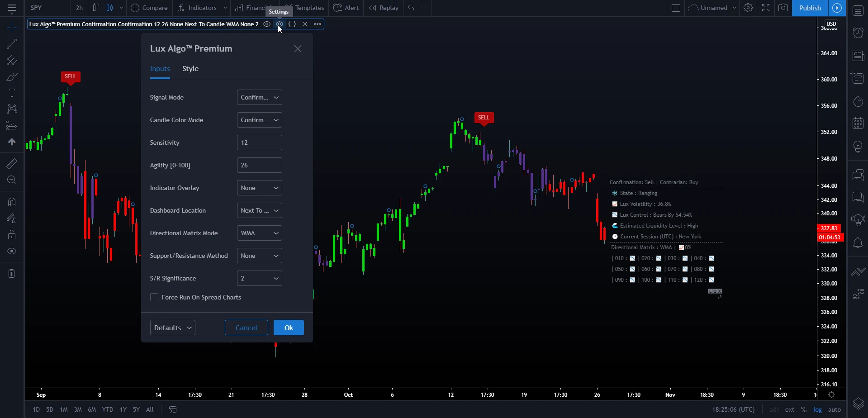Click the Cancel button
The image size is (868, 418).
click(247, 328)
